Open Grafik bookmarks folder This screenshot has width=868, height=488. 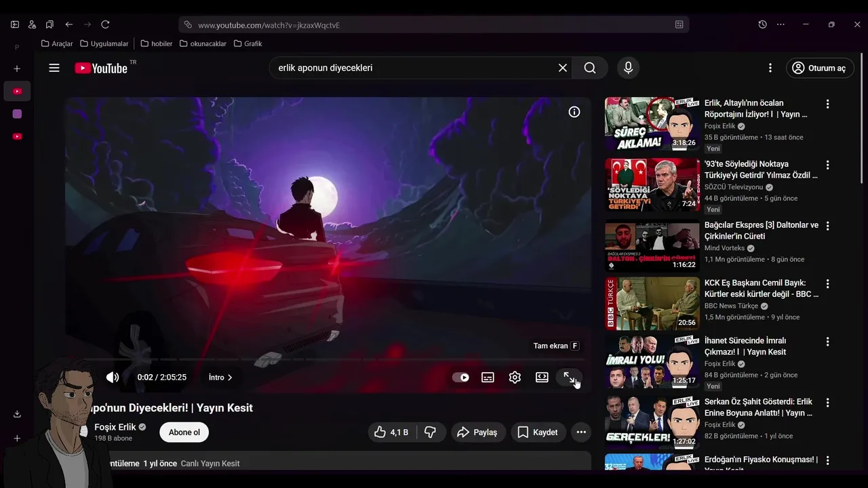(248, 43)
